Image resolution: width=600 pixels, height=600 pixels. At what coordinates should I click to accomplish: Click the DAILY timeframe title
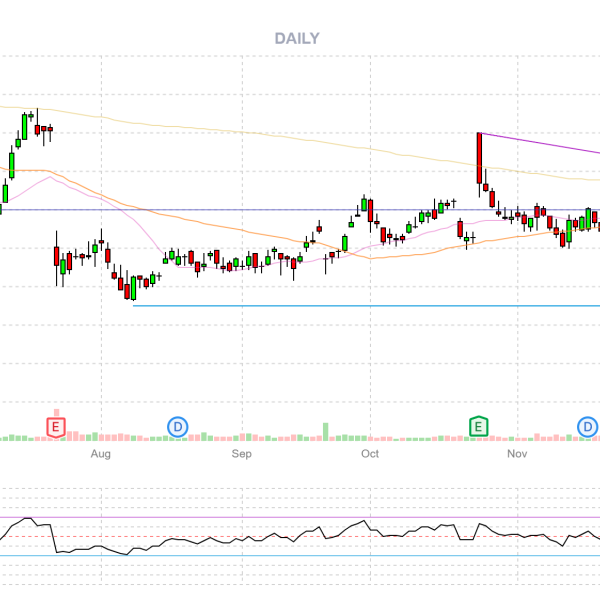[x=297, y=39]
